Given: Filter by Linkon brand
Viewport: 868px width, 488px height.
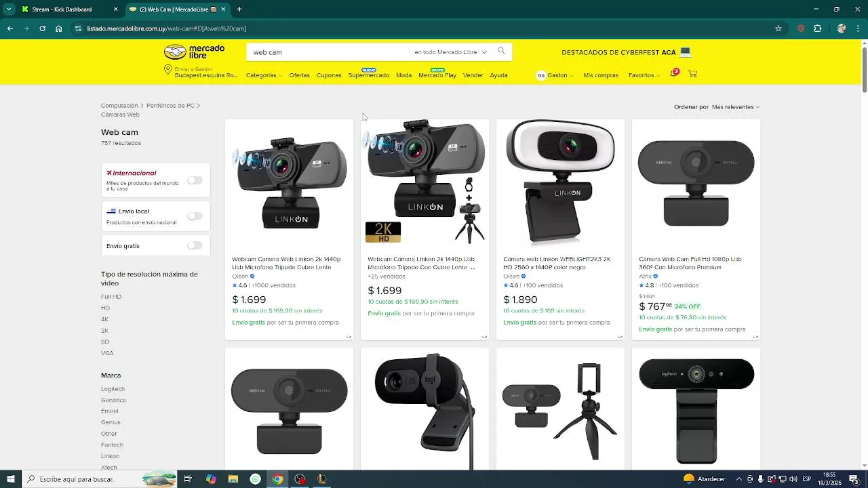Looking at the screenshot, I should point(110,456).
